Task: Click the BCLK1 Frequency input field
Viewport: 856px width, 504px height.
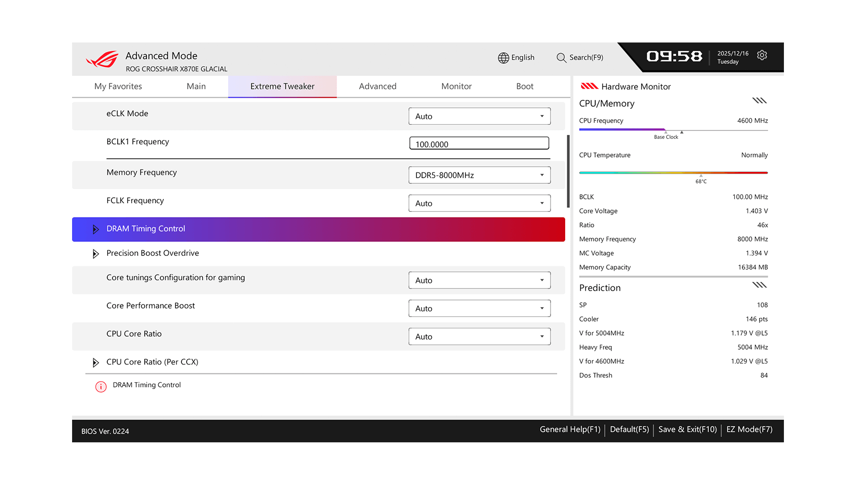Action: click(479, 144)
